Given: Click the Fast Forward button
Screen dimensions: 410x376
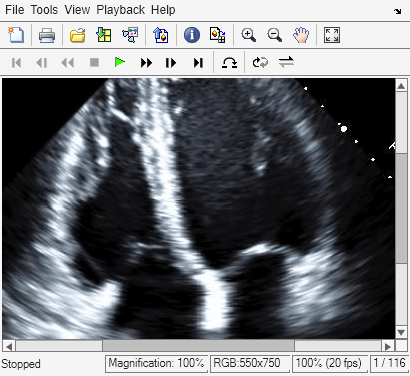Looking at the screenshot, I should pos(146,63).
